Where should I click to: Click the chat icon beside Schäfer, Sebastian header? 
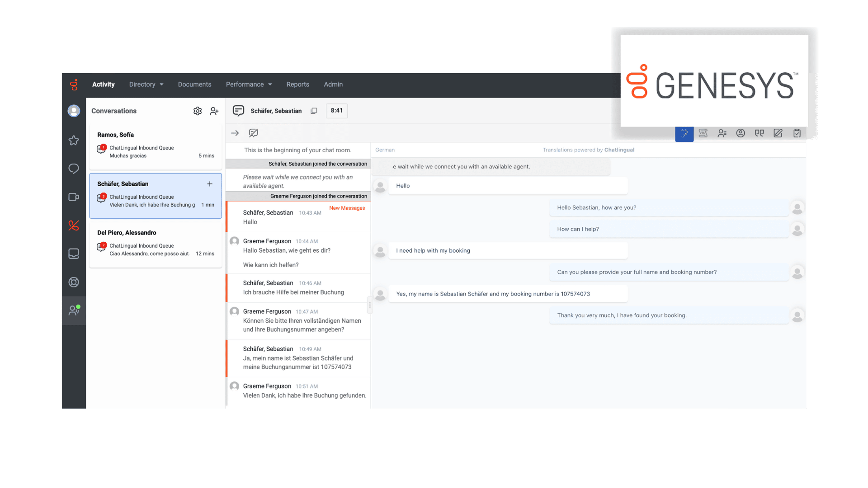coord(238,111)
